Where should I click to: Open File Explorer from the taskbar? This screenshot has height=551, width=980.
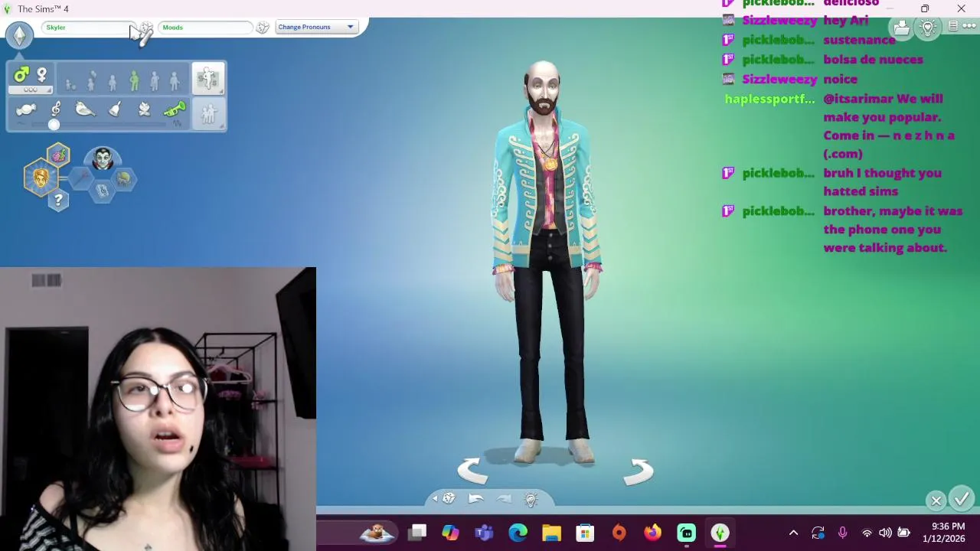[x=551, y=533]
